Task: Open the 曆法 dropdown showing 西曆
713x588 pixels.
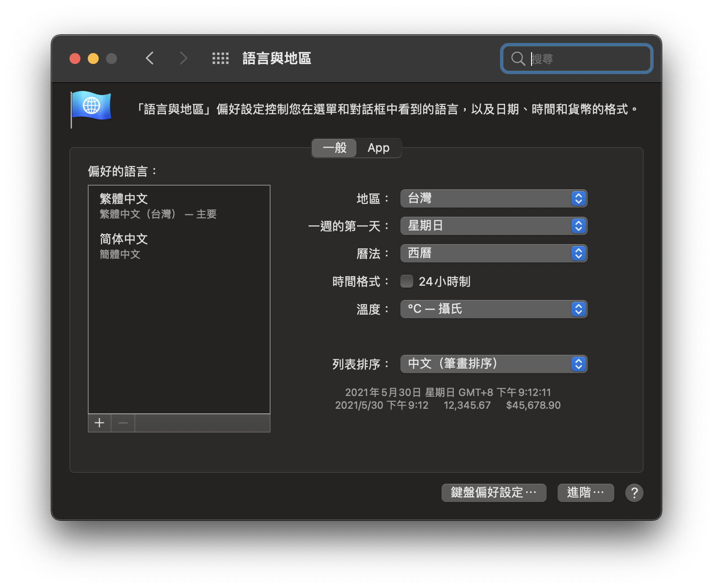Action: [x=494, y=253]
